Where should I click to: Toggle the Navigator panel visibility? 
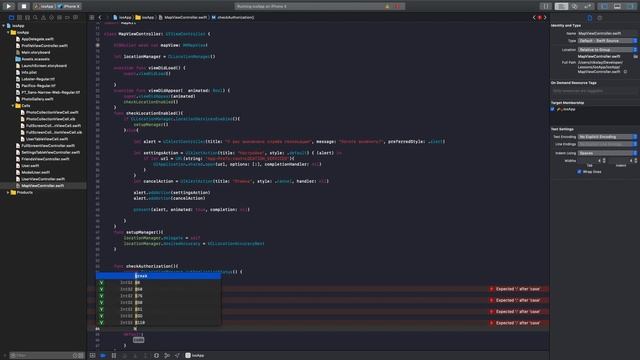pos(604,6)
